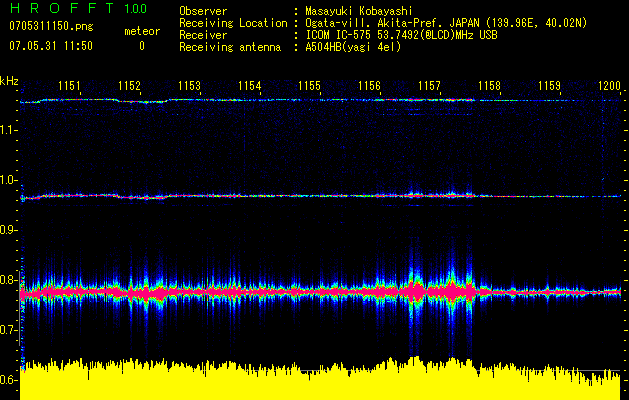This screenshot has height=400, width=629.
Task: Click the kHz axis unit label
Action: 9,81
